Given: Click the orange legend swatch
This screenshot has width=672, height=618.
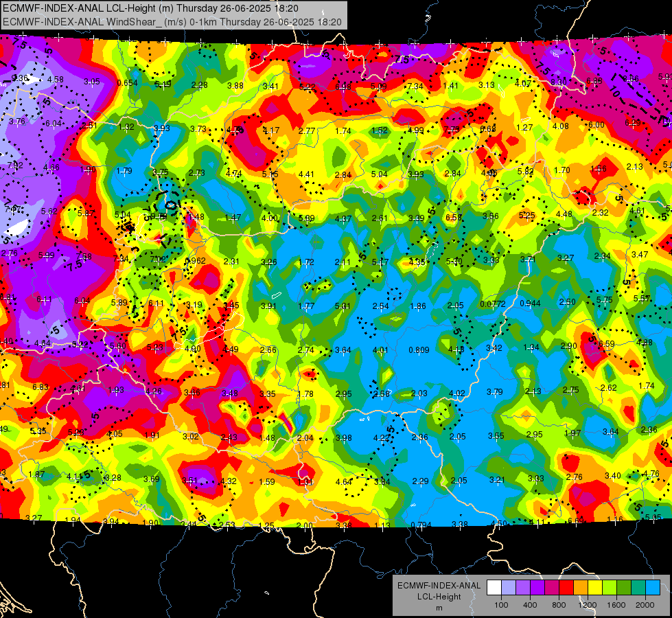Looking at the screenshot, I should click(x=580, y=588).
